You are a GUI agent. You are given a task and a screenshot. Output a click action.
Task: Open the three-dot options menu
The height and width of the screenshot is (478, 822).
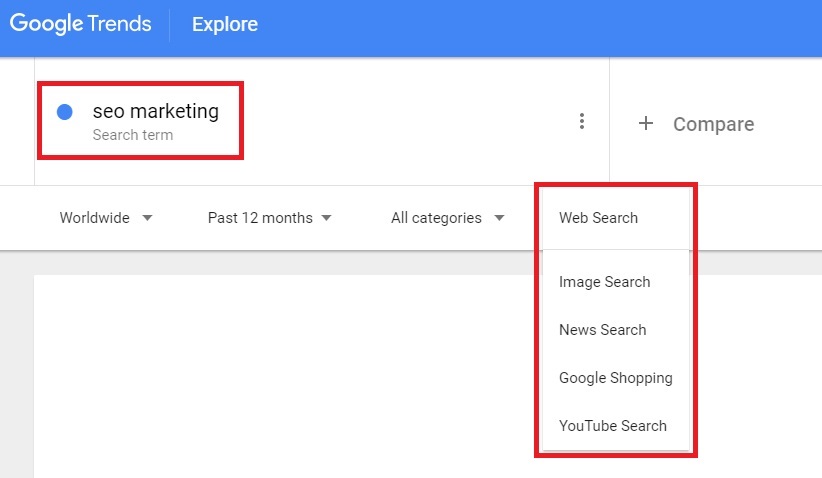coord(581,121)
